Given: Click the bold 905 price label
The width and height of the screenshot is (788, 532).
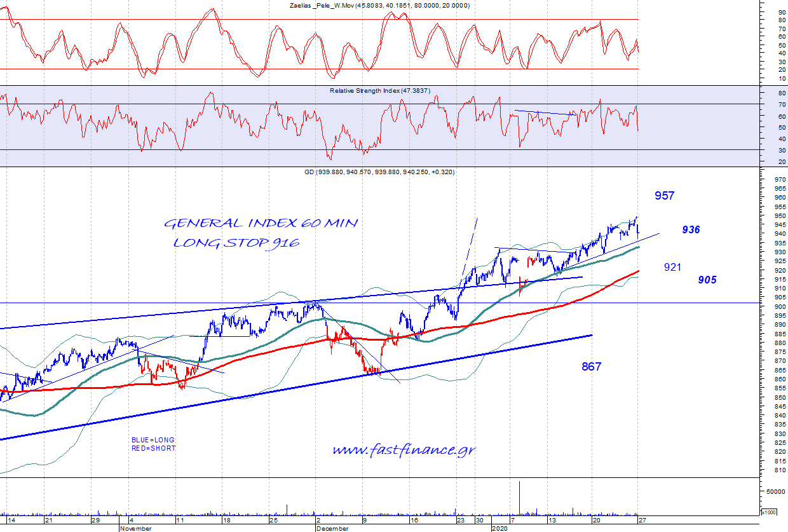Looking at the screenshot, I should point(707,280).
